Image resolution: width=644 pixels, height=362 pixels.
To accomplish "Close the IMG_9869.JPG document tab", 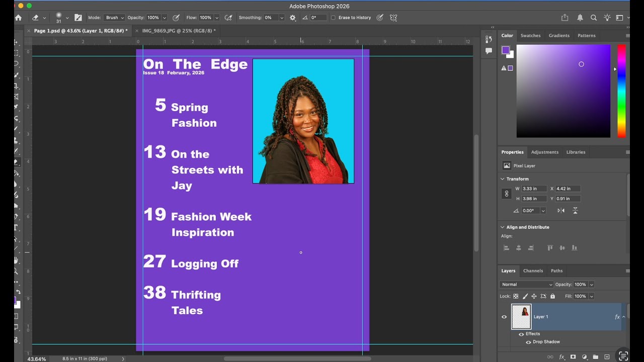I will tap(137, 31).
